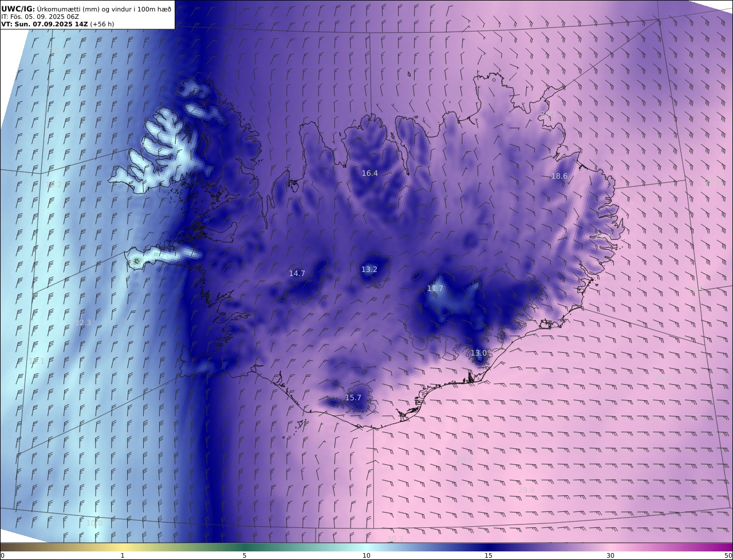Image resolution: width=733 pixels, height=560 pixels.
Task: Click the color scale bar
Action: pos(366,547)
